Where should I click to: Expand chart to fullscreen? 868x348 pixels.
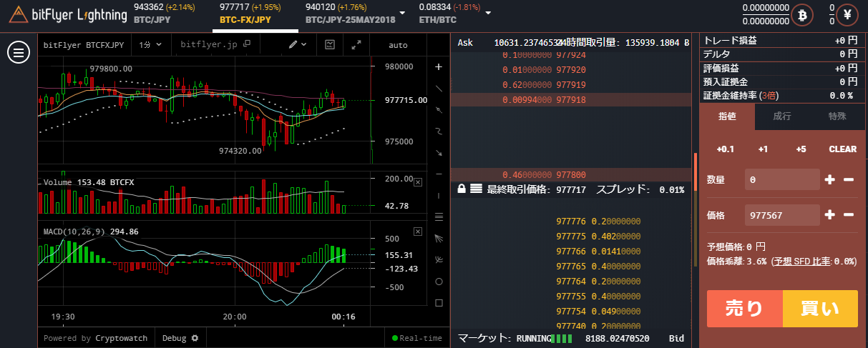[356, 44]
